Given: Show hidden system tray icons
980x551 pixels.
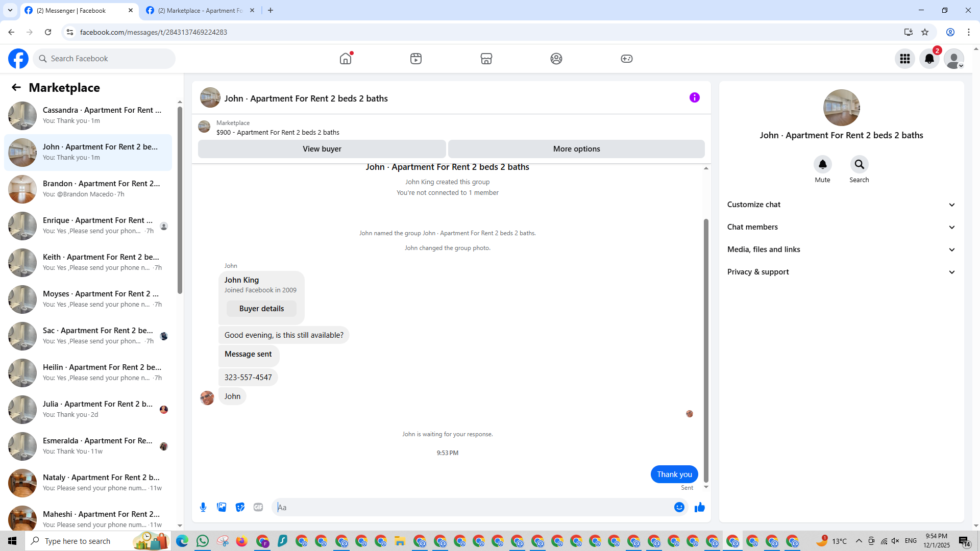Looking at the screenshot, I should point(859,541).
